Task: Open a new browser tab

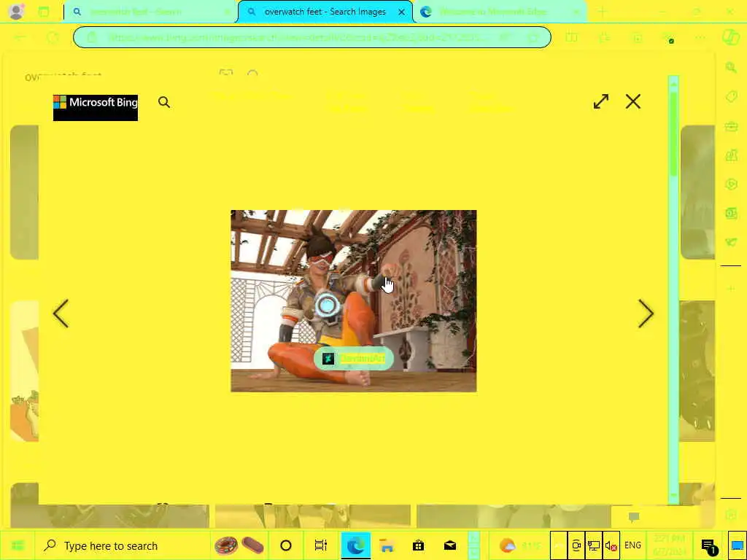Action: click(x=602, y=12)
